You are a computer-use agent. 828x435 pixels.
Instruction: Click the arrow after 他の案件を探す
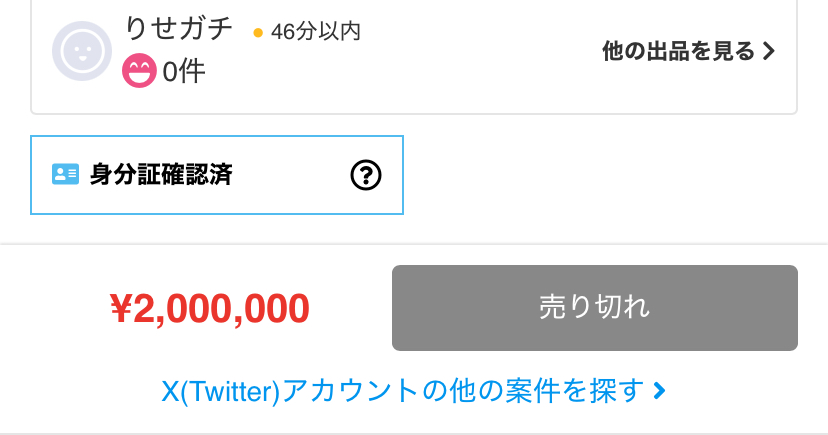pyautogui.click(x=659, y=390)
